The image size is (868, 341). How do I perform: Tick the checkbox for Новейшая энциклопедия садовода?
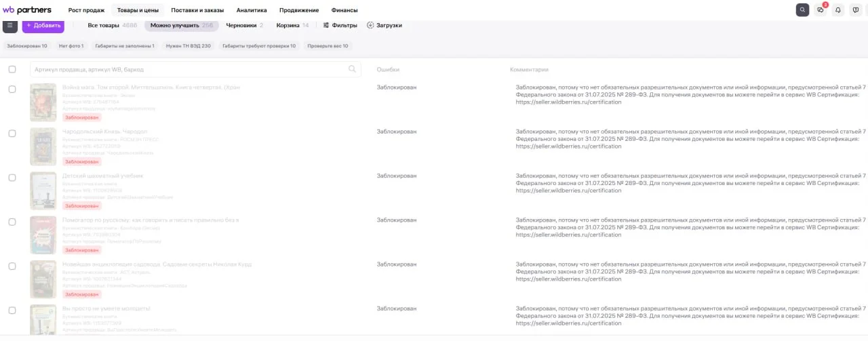(x=12, y=266)
